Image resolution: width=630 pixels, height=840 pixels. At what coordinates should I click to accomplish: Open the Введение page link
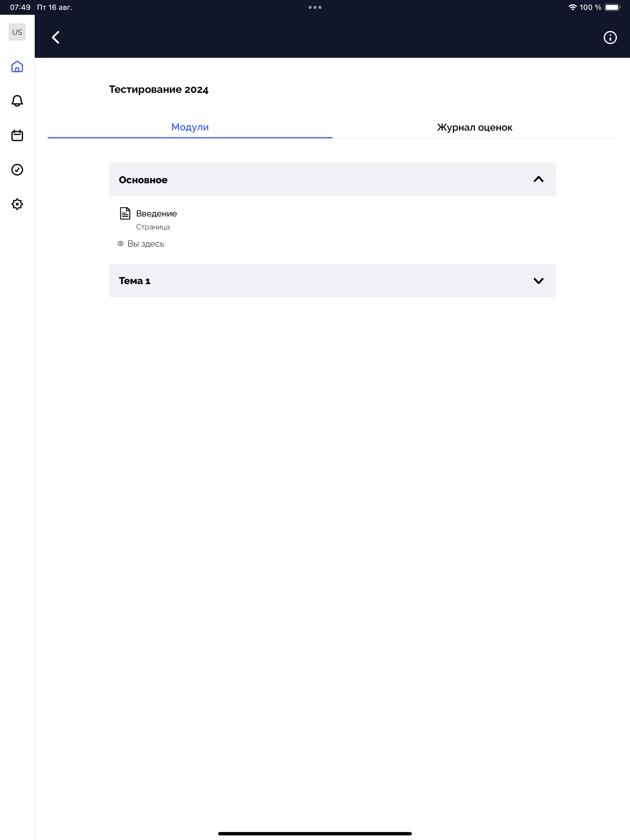tap(157, 213)
